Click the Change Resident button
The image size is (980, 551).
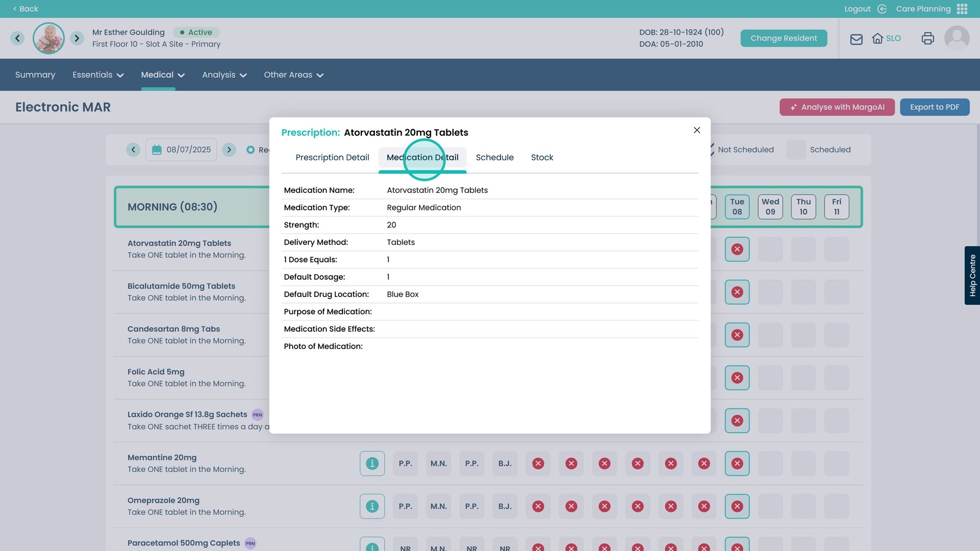point(783,38)
